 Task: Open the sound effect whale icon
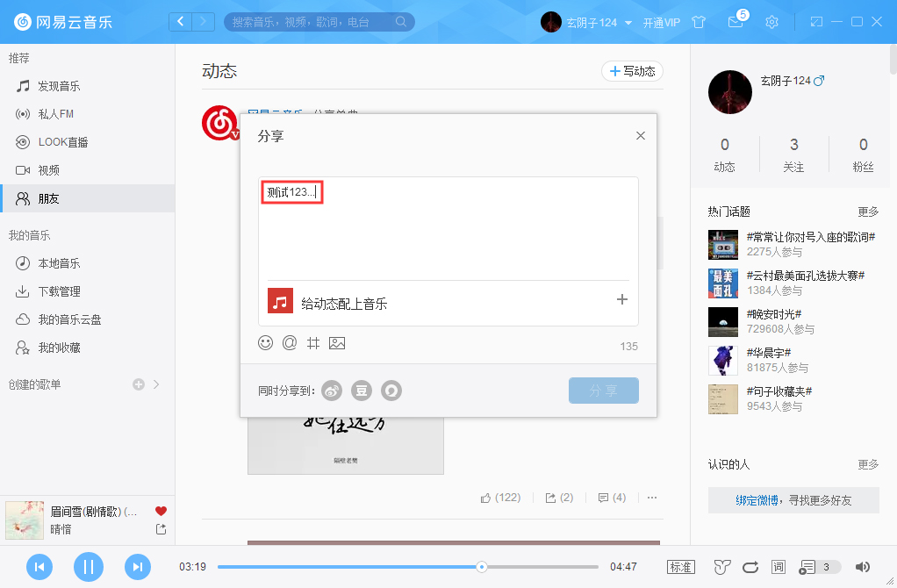721,567
